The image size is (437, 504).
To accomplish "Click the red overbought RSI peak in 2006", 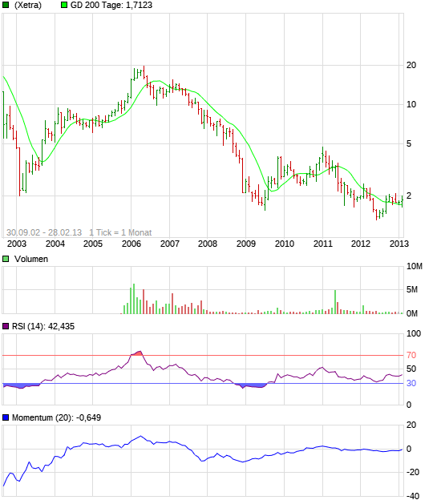I will 138,353.
